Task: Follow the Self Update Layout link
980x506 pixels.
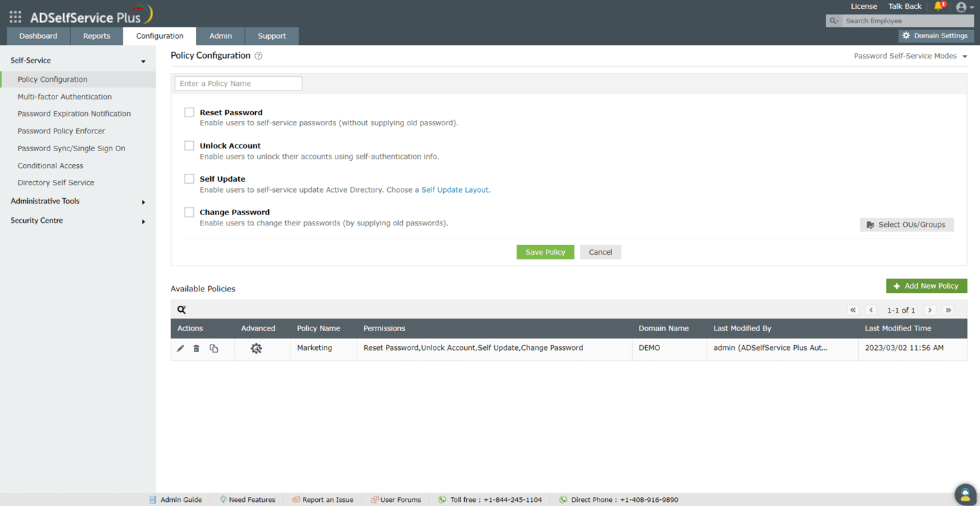Action: coord(455,190)
